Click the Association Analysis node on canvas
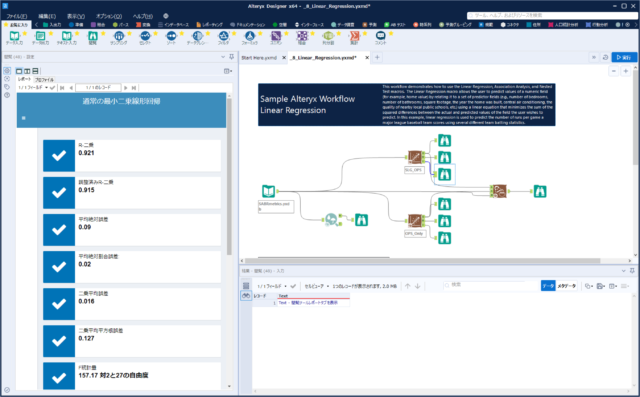Image resolution: width=640 pixels, height=397 pixels. (331, 220)
